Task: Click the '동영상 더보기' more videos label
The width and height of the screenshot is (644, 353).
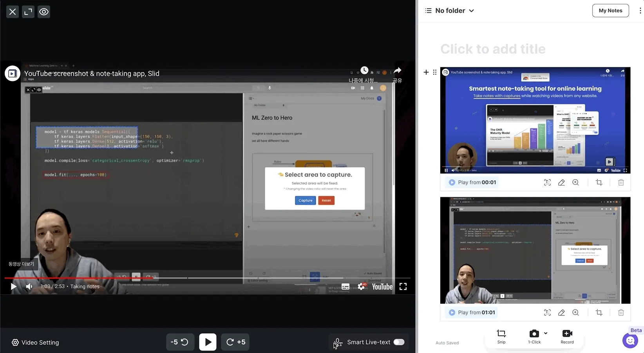Action: point(22,264)
